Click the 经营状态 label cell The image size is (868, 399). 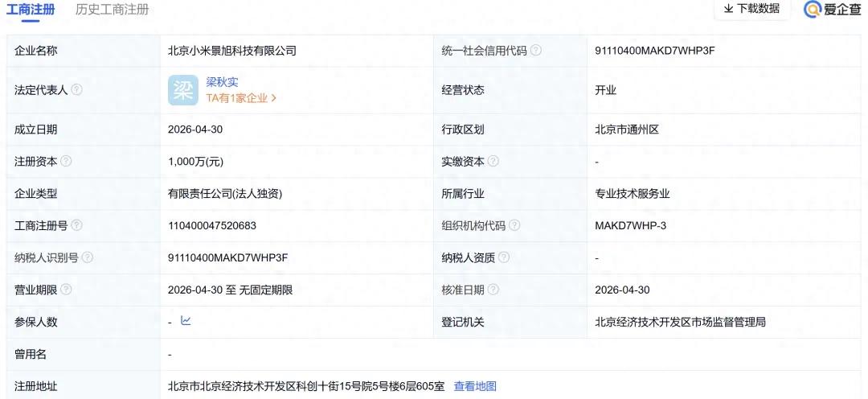(510, 90)
